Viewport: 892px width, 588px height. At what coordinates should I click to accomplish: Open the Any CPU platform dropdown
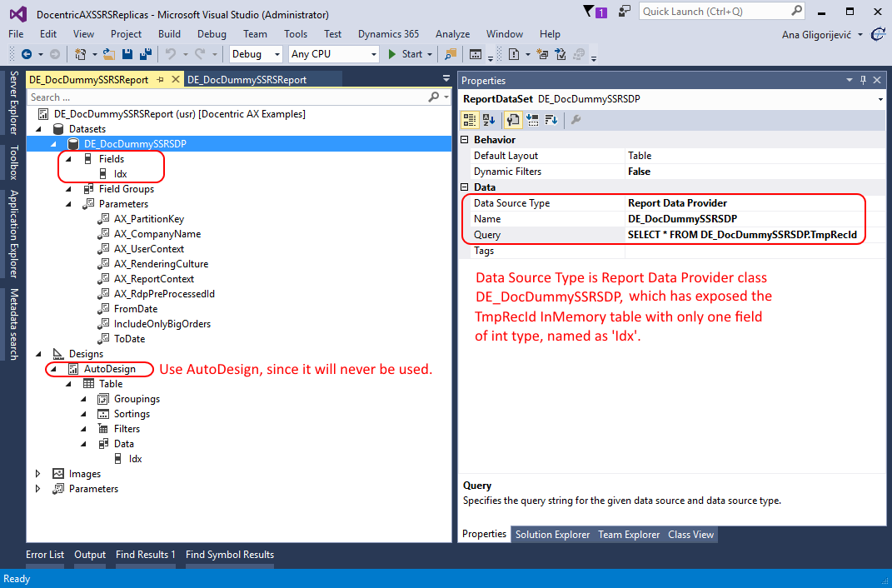click(x=374, y=54)
